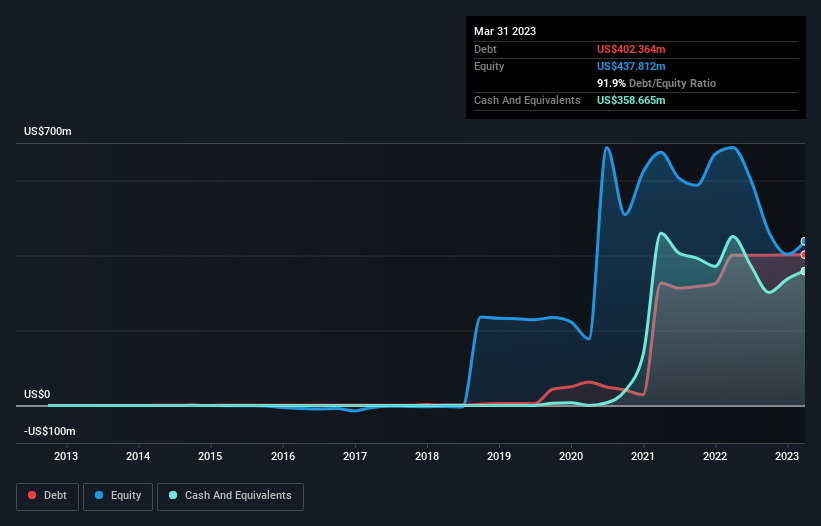Toggle Cash And Equivalents legend button
Image resolution: width=821 pixels, height=526 pixels.
[x=230, y=496]
